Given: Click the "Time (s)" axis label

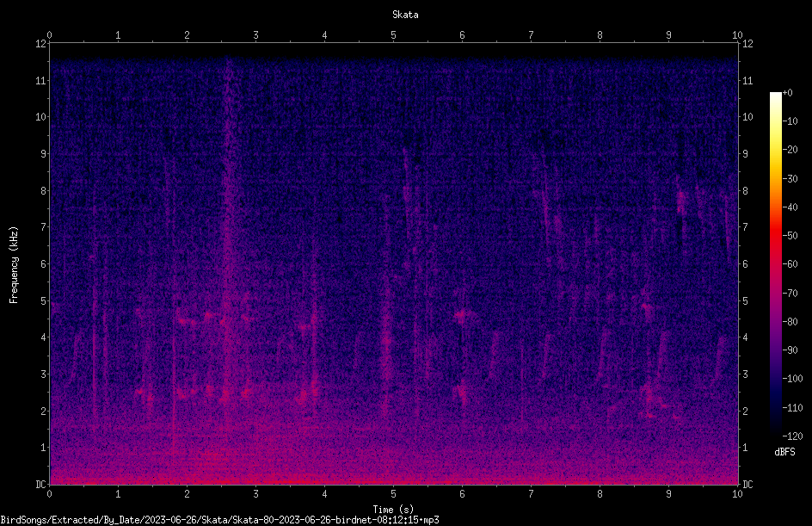Looking at the screenshot, I should pyautogui.click(x=393, y=510).
